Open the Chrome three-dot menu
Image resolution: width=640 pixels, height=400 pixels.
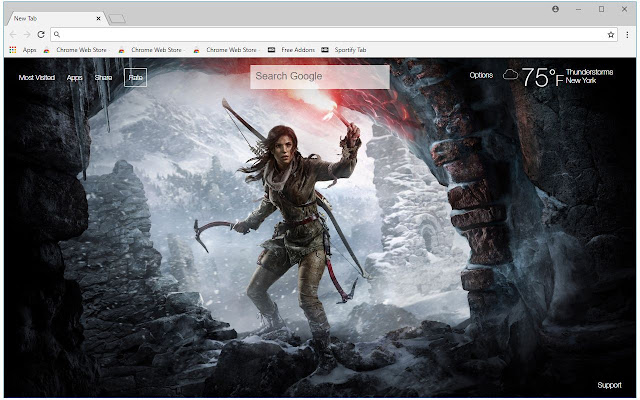(627, 35)
